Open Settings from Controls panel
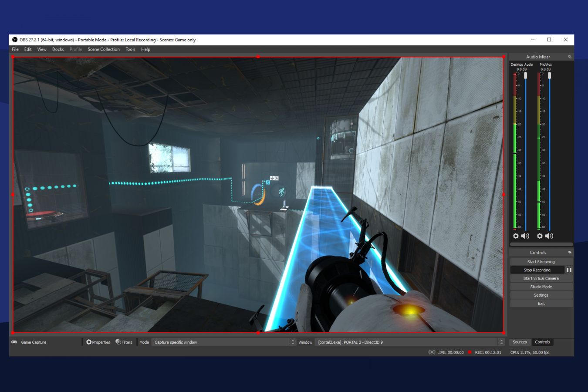The image size is (588, 392). 541,295
